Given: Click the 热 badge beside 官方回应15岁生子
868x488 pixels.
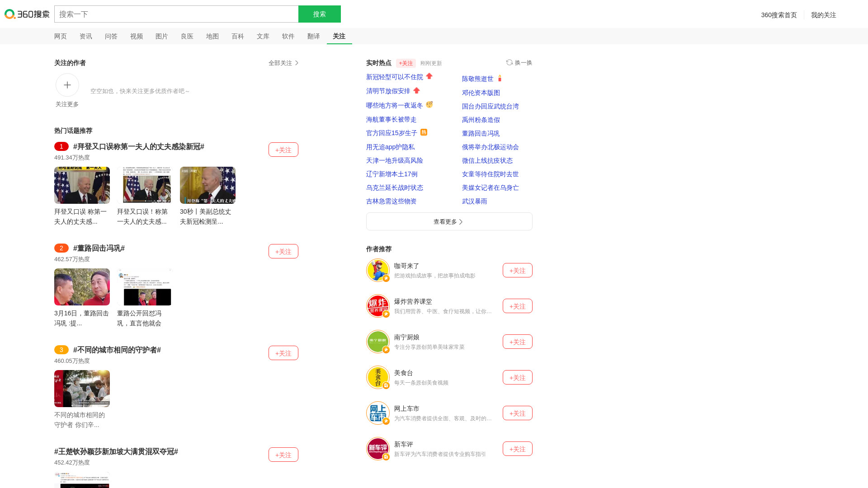Looking at the screenshot, I should 424,132.
